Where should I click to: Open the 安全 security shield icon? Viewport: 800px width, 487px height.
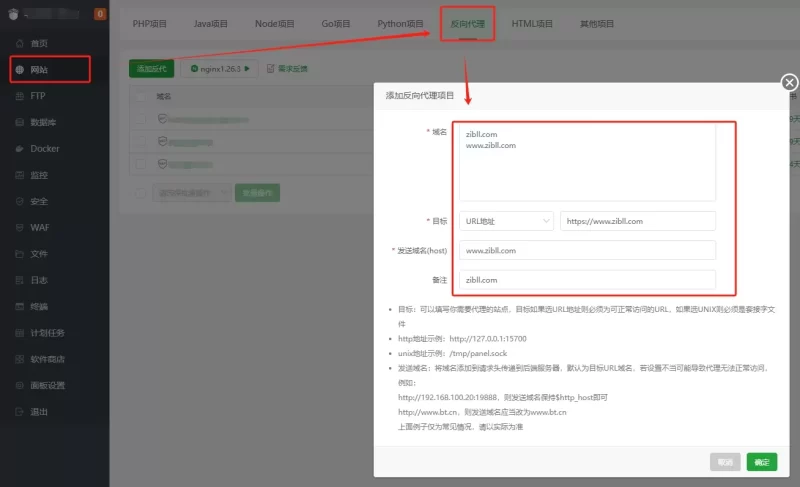coord(19,201)
